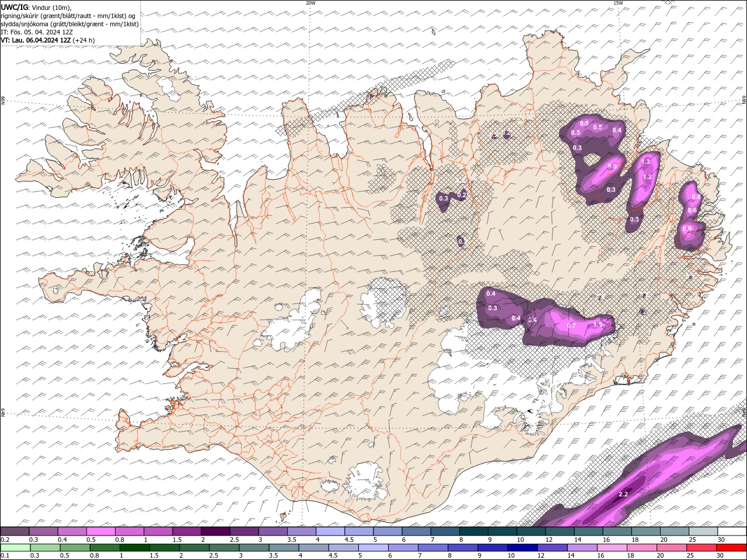
Task: Click the 'IT: Fös. 05. 04. 2024 12Z' line
Action: pos(37,32)
